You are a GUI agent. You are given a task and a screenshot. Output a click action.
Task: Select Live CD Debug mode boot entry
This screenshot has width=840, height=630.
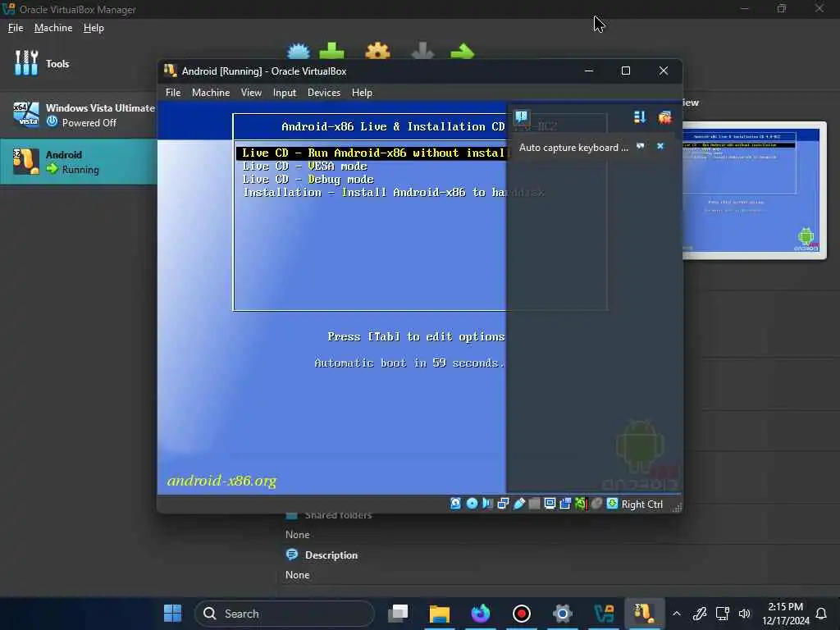pos(308,180)
